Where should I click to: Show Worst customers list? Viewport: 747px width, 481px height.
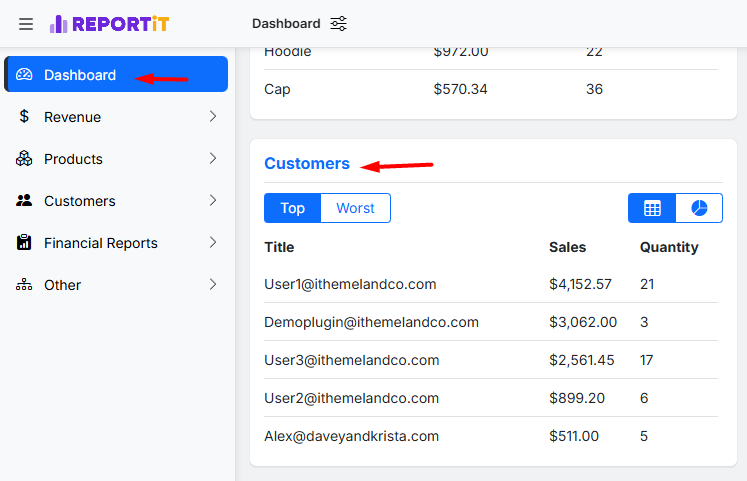[355, 208]
